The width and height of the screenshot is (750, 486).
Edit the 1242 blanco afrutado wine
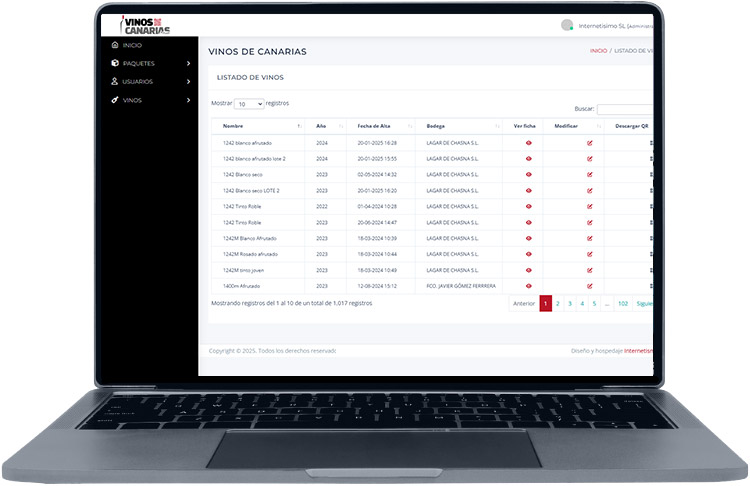tap(590, 143)
